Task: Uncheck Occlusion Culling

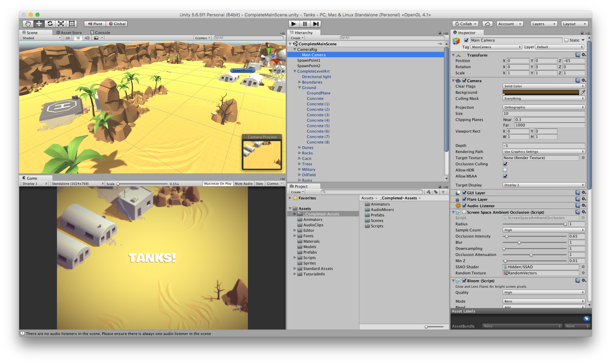Action: [x=505, y=164]
